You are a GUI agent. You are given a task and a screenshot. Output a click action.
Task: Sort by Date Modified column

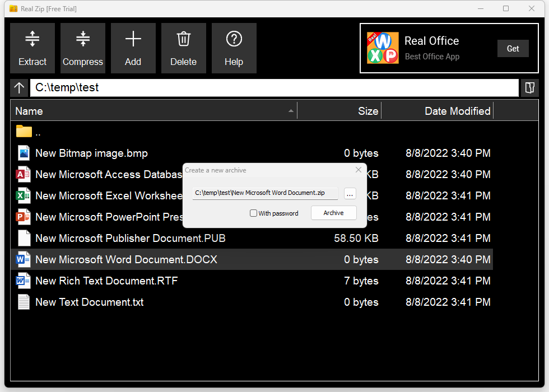coord(438,111)
